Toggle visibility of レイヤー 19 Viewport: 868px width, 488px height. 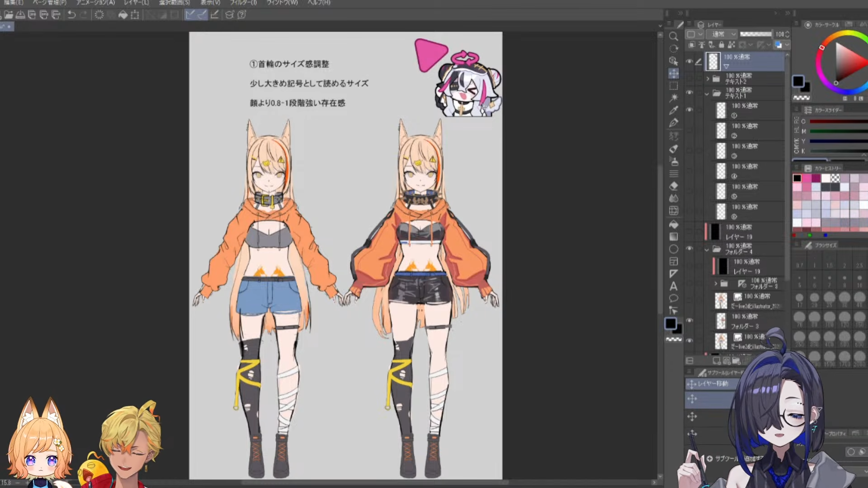point(689,232)
